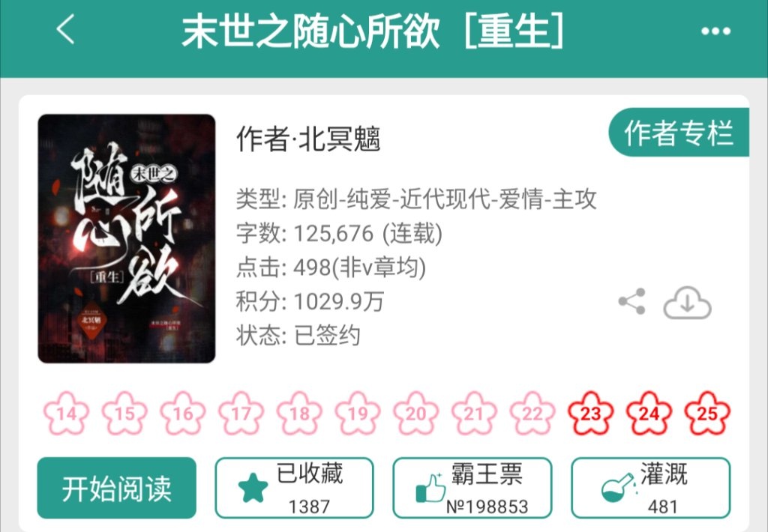Tap the share icon
768x532 pixels.
632,301
